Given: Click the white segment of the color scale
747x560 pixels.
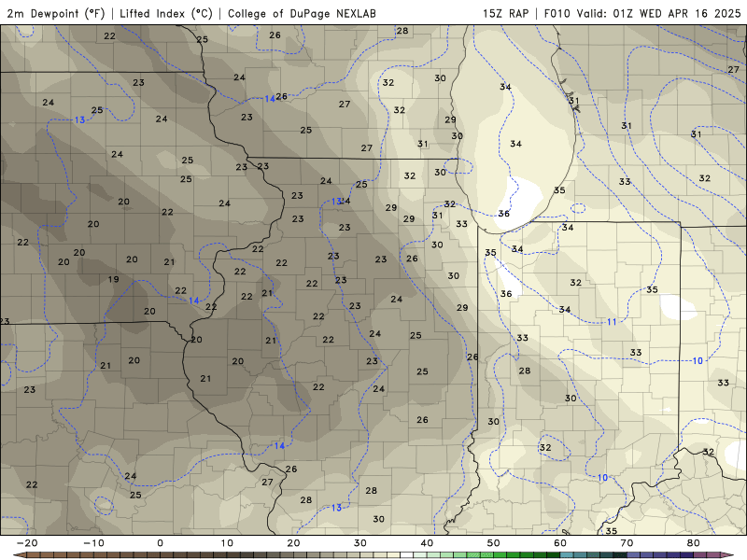Looking at the screenshot, I should [406, 554].
